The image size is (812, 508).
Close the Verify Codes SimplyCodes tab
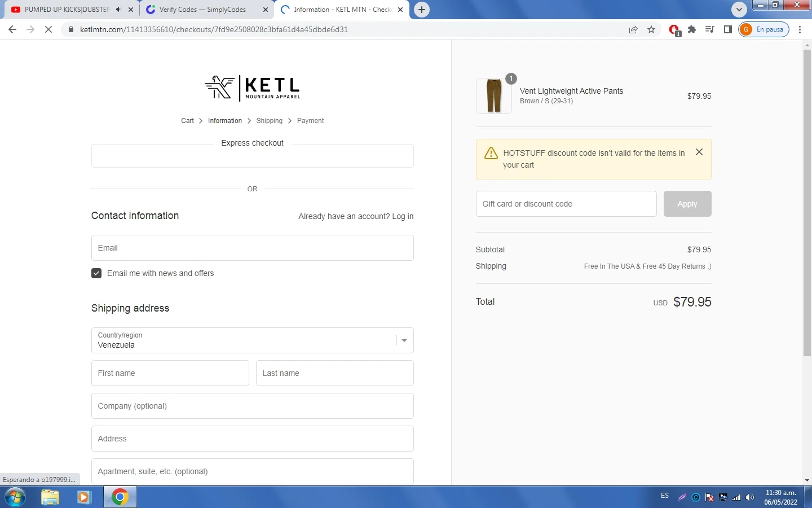[x=266, y=10]
